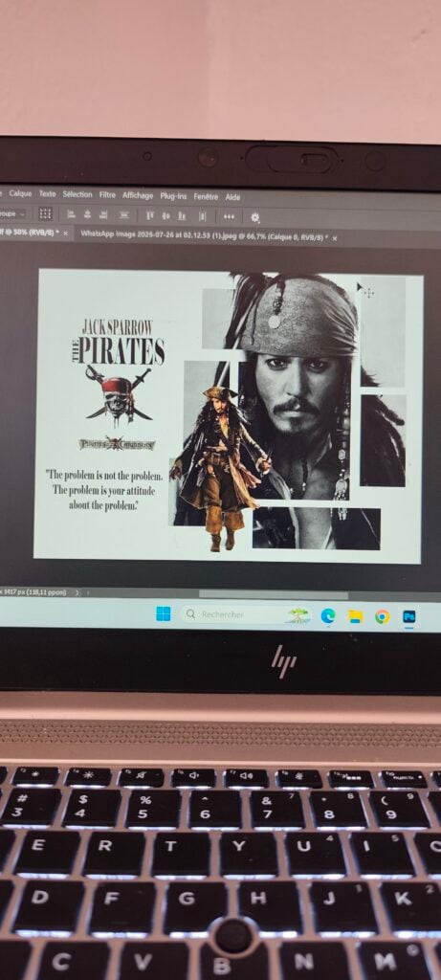Open the Filtre menu

pos(107,195)
